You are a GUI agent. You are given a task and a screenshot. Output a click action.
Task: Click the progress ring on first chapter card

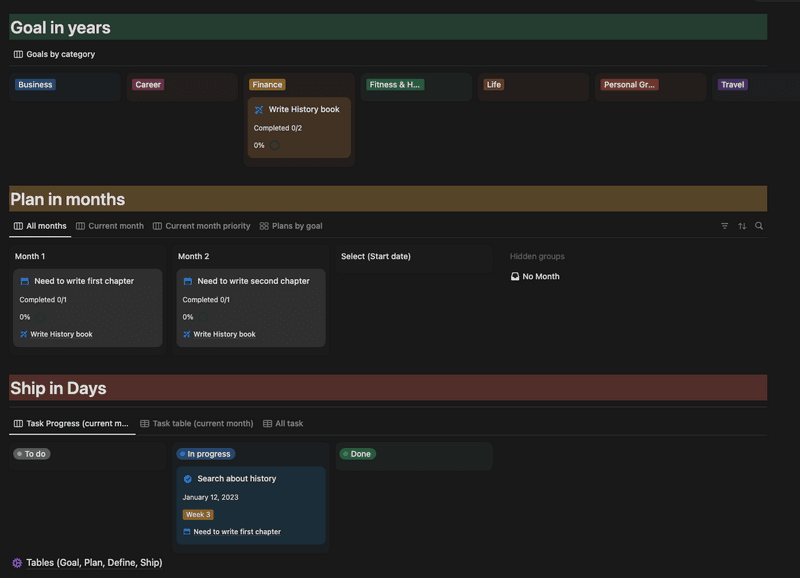[40, 317]
